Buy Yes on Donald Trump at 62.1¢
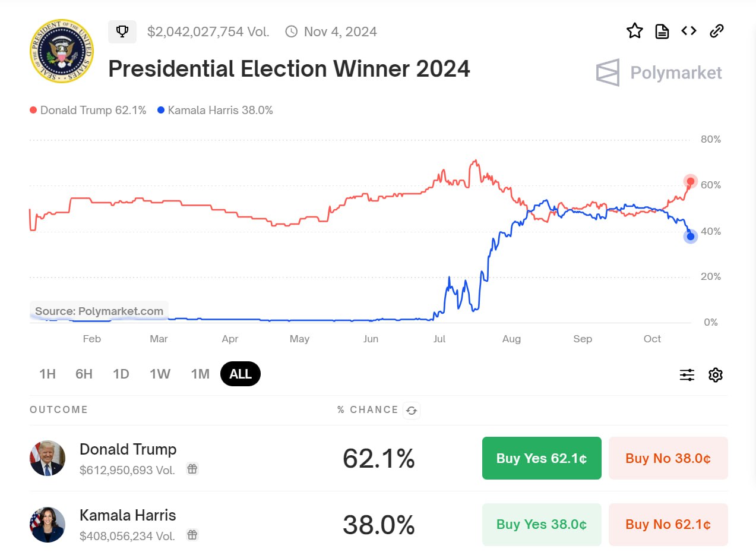The width and height of the screenshot is (756, 558). 542,458
